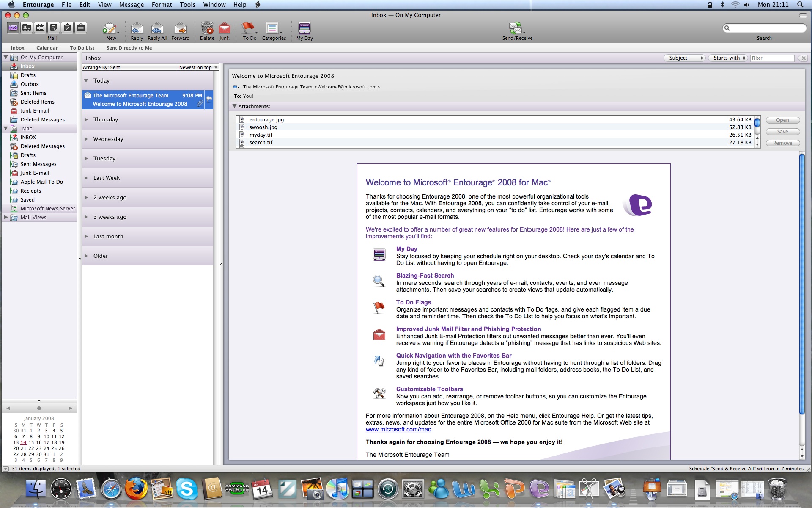Viewport: 812px width, 508px height.
Task: Open the Format menu
Action: 162,5
